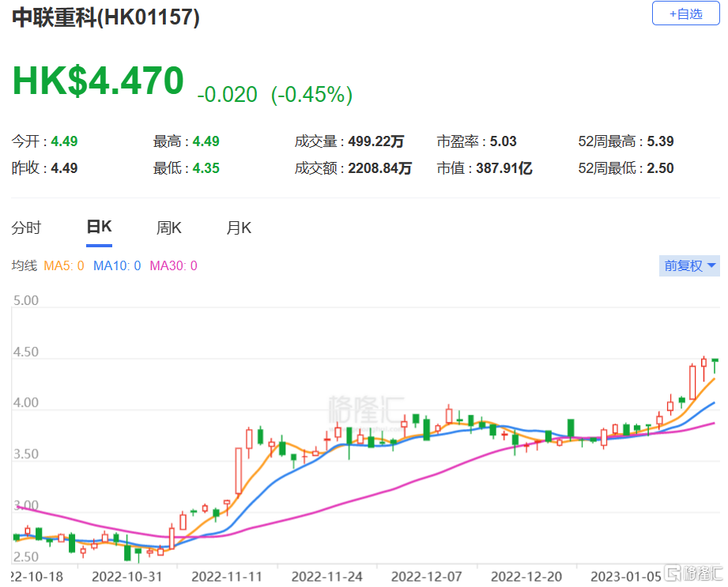Toggle the MA10 moving average label
728x587 pixels.
[117, 266]
